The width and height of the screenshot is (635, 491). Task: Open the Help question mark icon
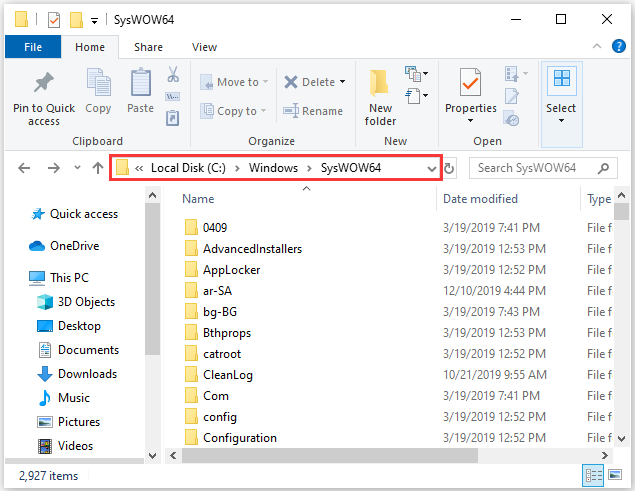pyautogui.click(x=618, y=47)
